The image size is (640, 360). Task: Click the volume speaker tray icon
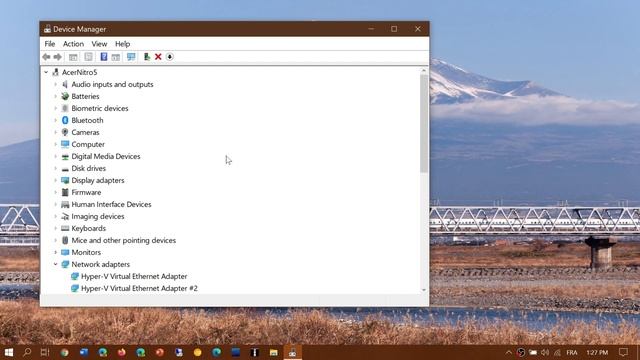click(545, 352)
